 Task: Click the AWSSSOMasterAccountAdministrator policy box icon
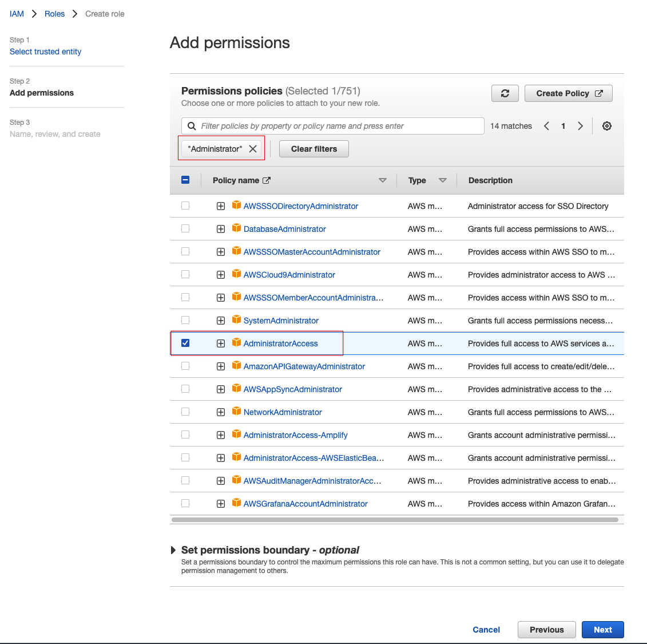(x=236, y=251)
